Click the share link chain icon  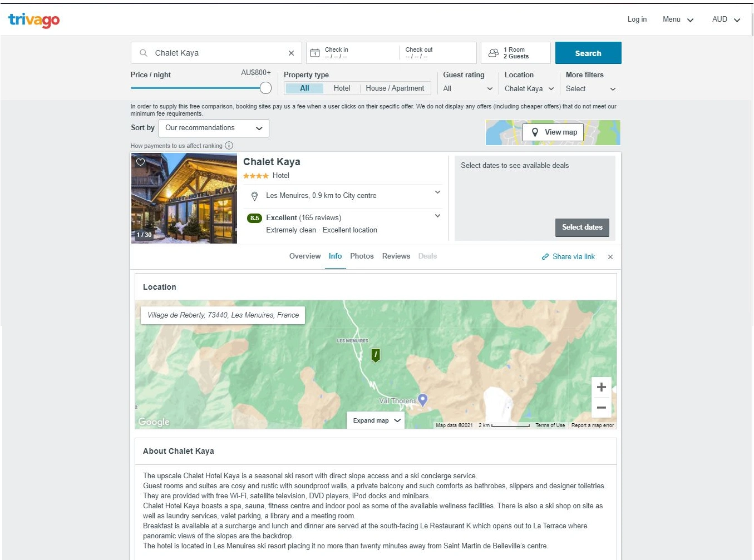point(545,257)
